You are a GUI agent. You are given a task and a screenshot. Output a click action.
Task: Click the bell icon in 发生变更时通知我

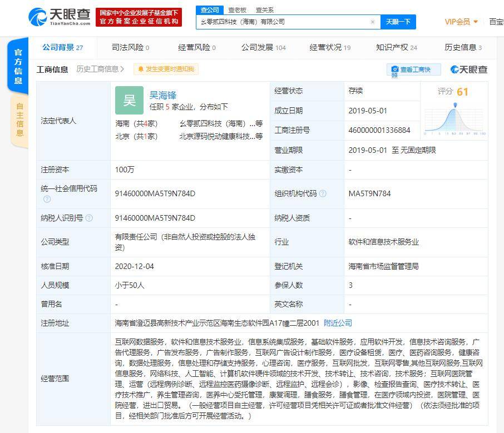[x=141, y=69]
